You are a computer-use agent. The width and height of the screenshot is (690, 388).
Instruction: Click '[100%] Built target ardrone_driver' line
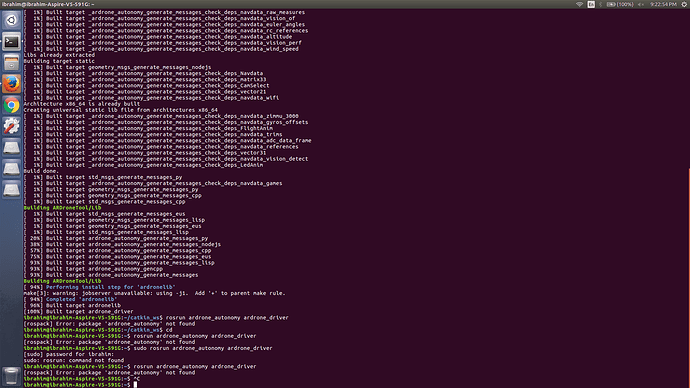[78, 311]
